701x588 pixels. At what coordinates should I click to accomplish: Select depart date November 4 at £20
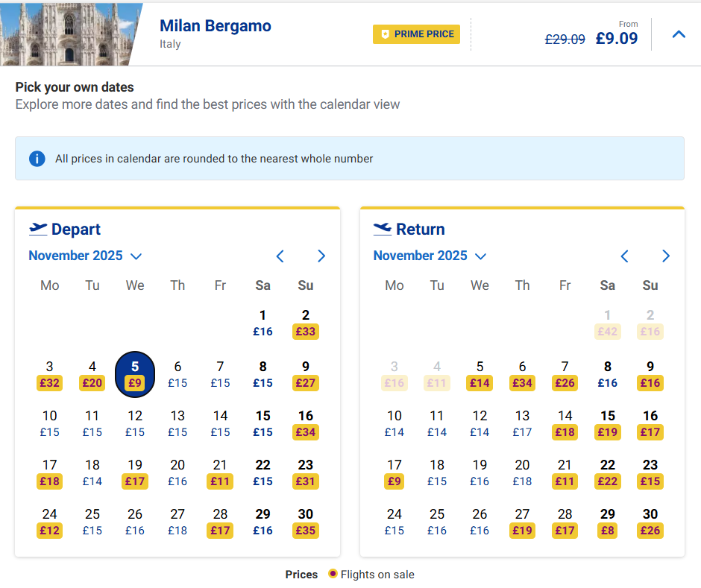(x=92, y=375)
